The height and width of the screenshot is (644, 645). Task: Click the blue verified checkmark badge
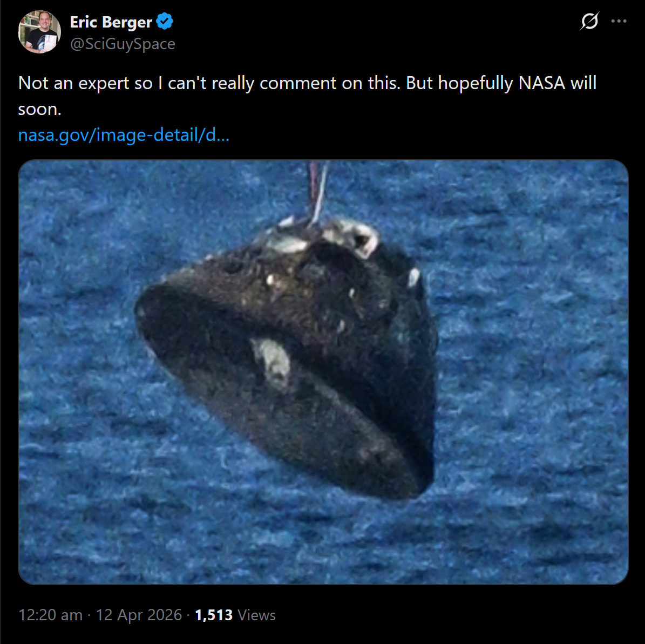coord(165,22)
